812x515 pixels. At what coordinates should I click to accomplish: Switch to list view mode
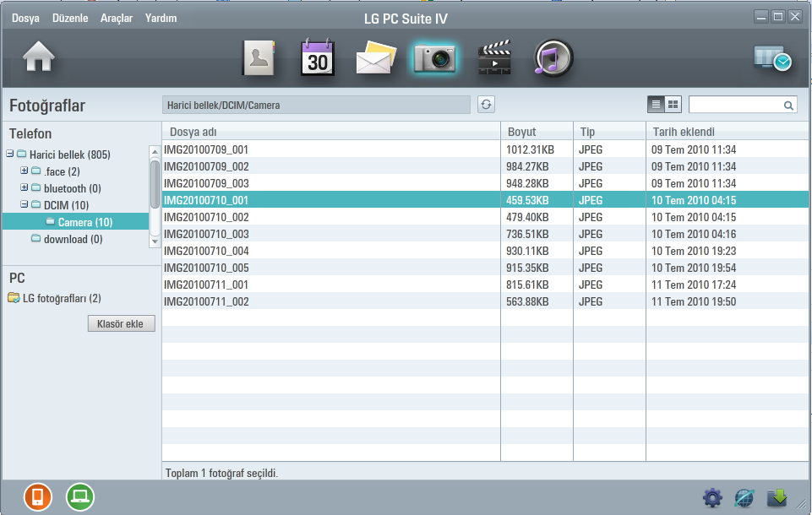[657, 105]
